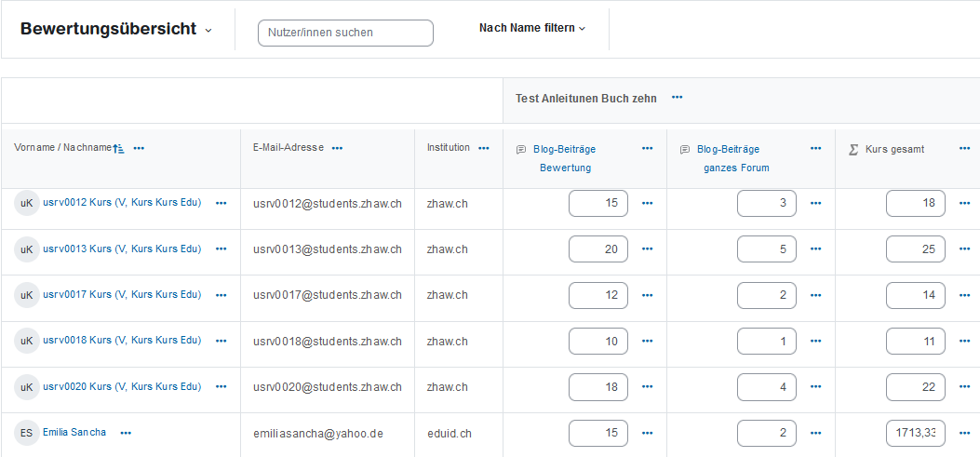Open the usrv0018 Kurs user profile link

(x=122, y=341)
